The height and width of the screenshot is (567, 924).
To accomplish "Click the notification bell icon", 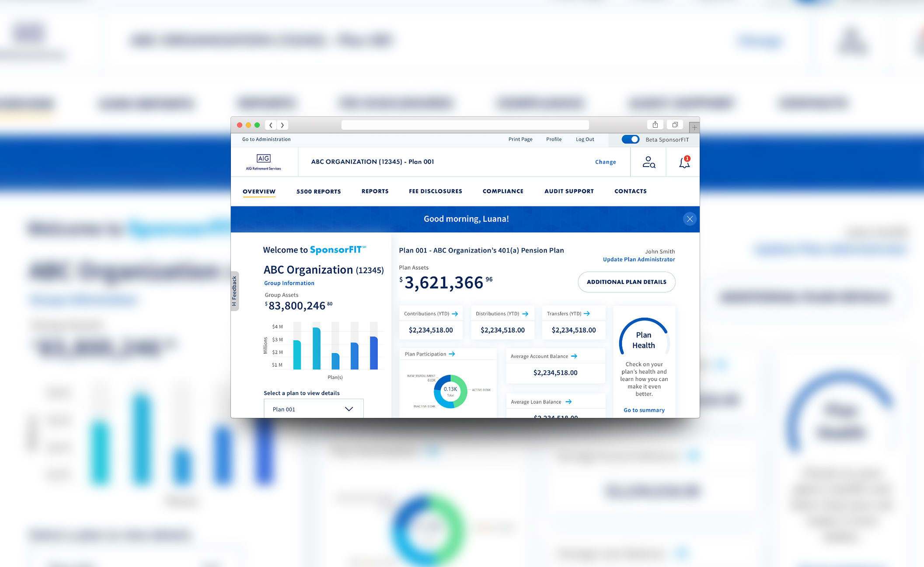I will (x=684, y=163).
